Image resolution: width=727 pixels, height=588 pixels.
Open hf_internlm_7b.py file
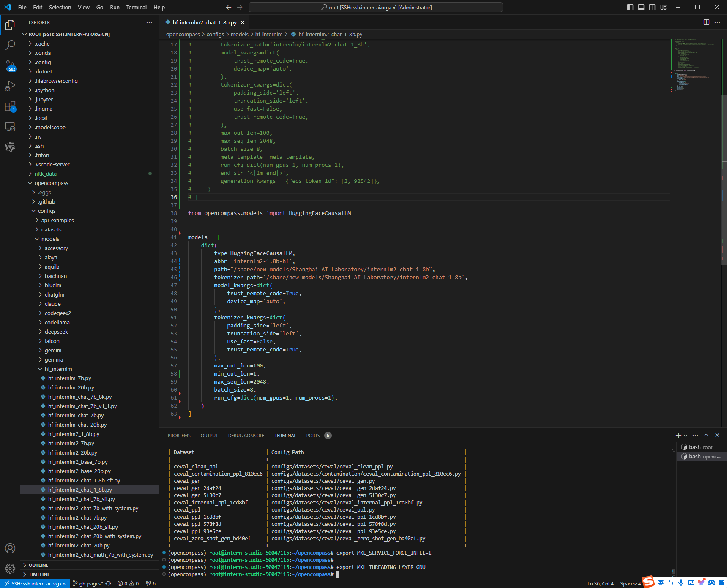[70, 378]
